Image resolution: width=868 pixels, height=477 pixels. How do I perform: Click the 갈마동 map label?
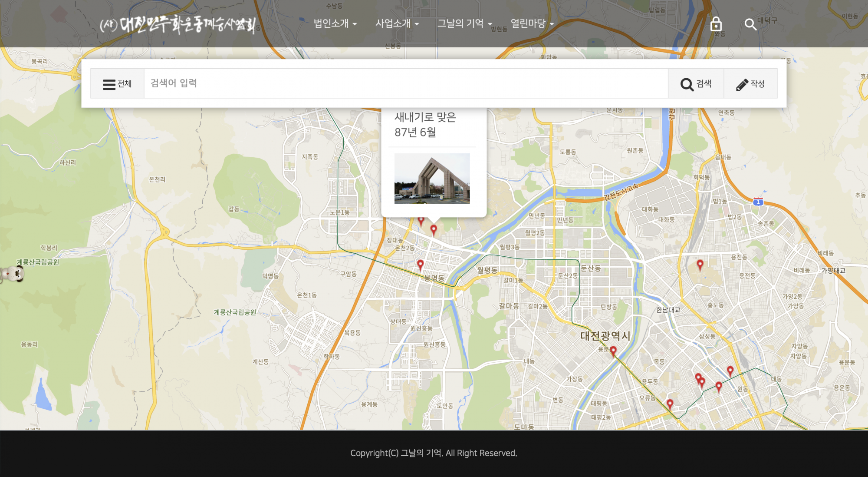509,306
